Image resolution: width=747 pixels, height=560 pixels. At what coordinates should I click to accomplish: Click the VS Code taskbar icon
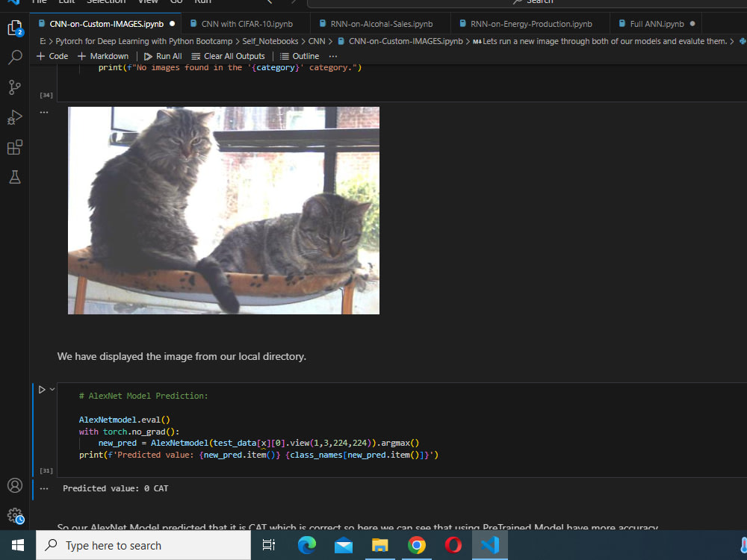pos(490,545)
